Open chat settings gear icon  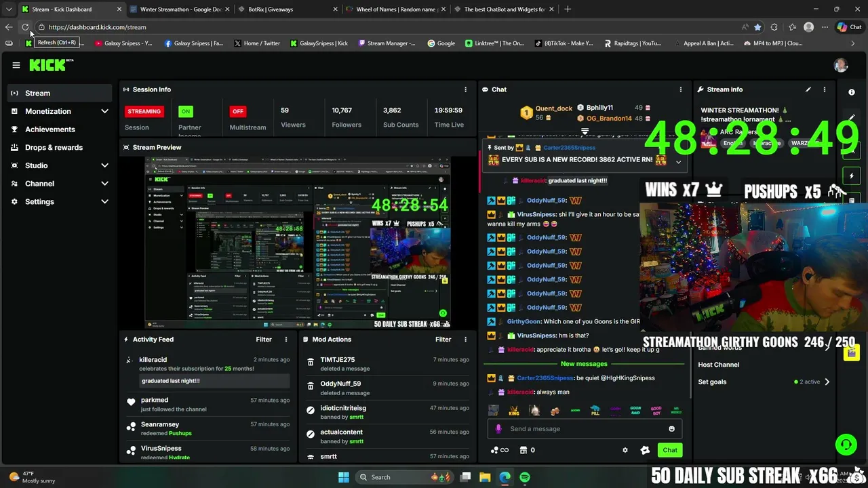pyautogui.click(x=625, y=450)
